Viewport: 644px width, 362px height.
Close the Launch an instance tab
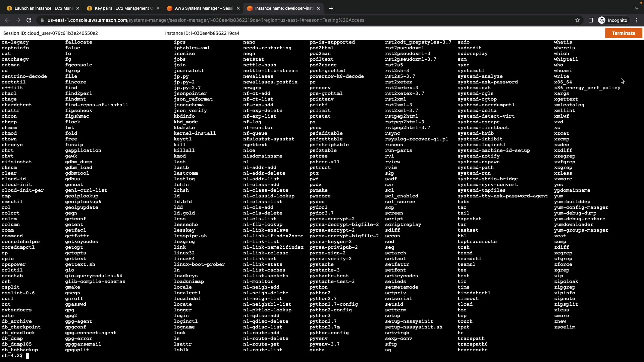click(78, 8)
